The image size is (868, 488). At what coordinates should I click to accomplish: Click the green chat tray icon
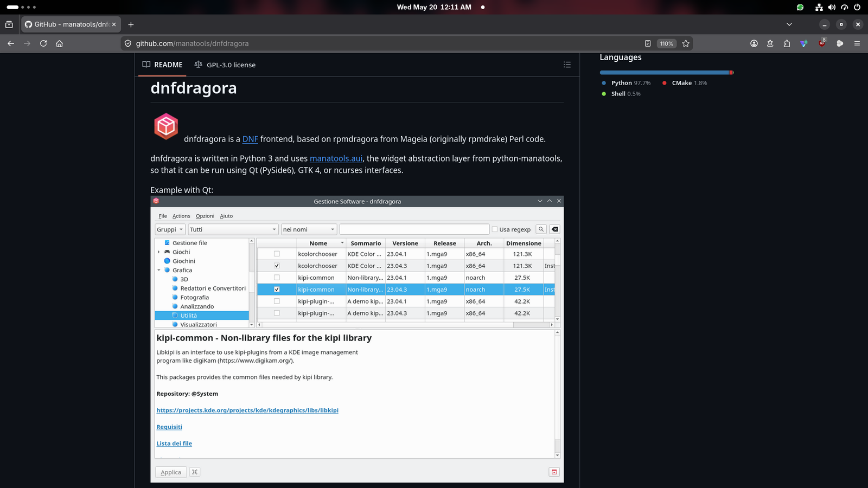(800, 7)
